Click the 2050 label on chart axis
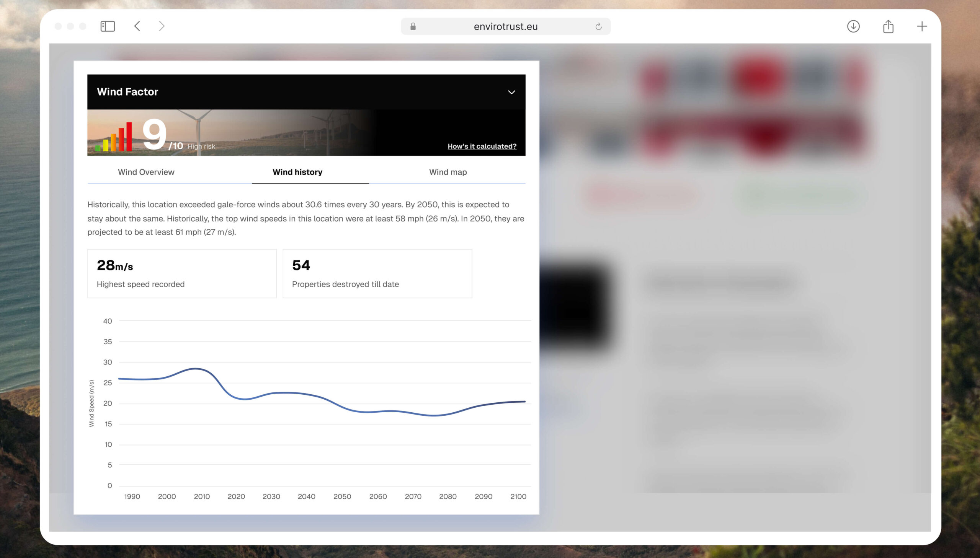 tap(342, 496)
